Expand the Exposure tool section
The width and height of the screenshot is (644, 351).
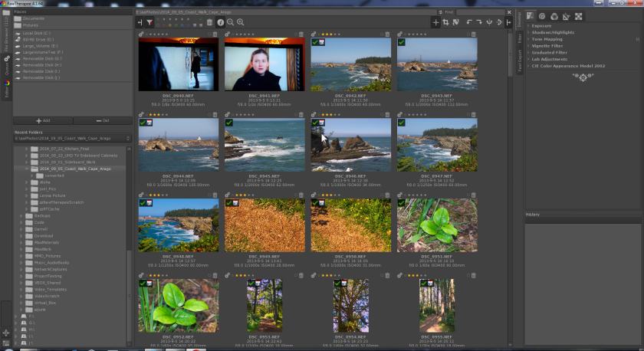tap(541, 26)
